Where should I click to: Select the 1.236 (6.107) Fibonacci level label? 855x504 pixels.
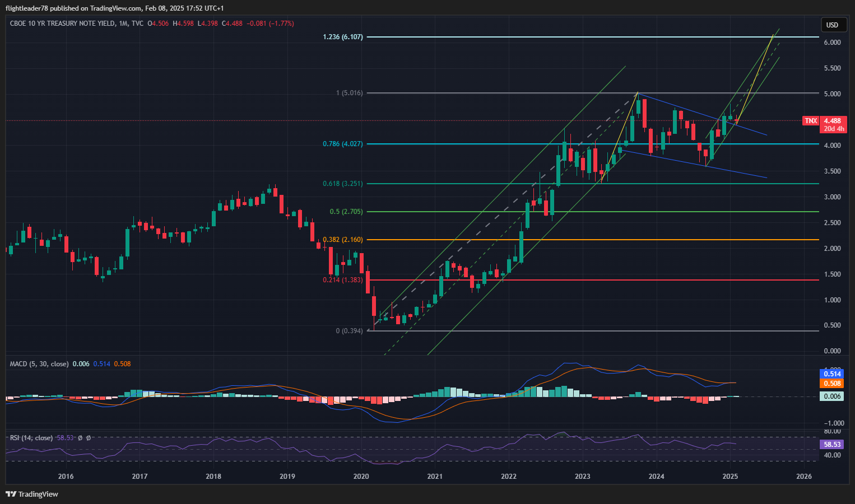click(x=343, y=37)
